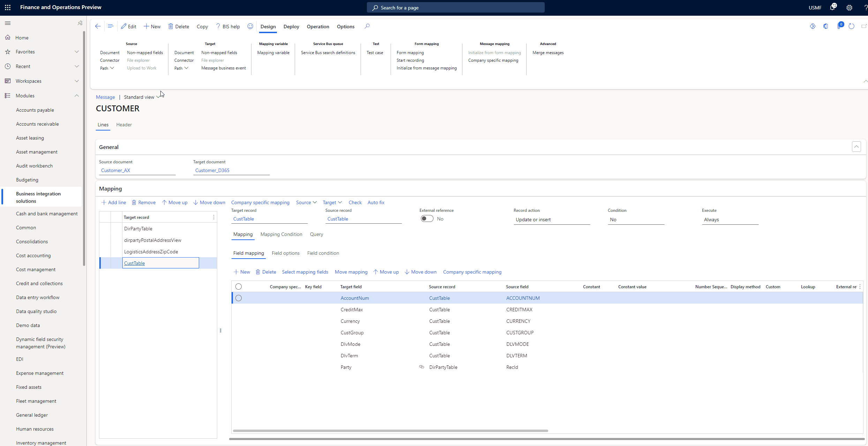The image size is (868, 446).
Task: Open the Source Path dropdown
Action: coord(107,68)
